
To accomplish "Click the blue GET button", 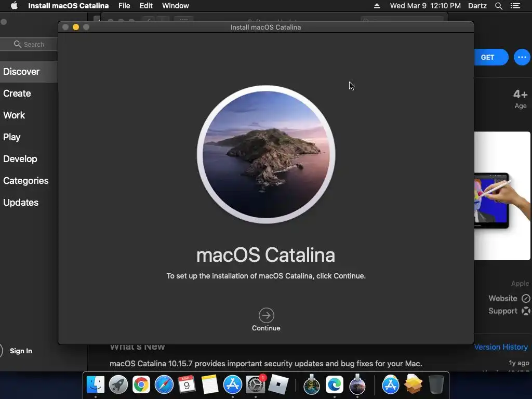I will click(490, 57).
